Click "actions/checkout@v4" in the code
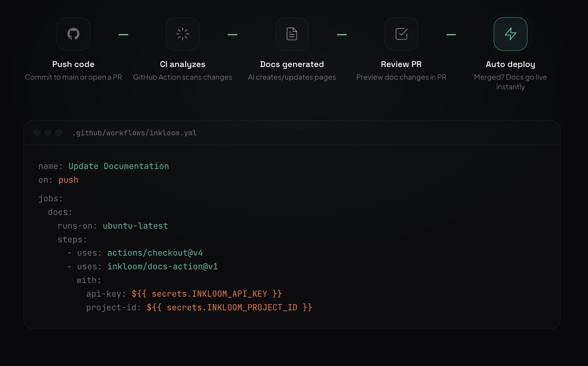 155,253
